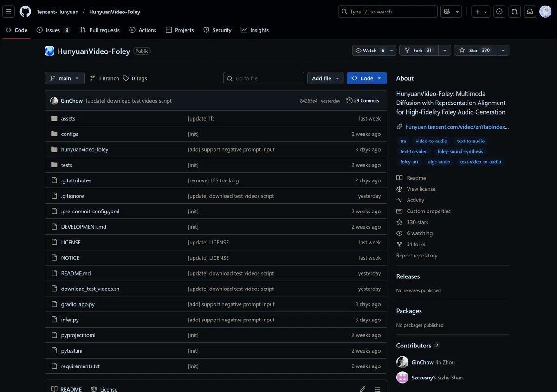Click the 330 stars star icon in About
The height and width of the screenshot is (392, 557).
(x=399, y=222)
